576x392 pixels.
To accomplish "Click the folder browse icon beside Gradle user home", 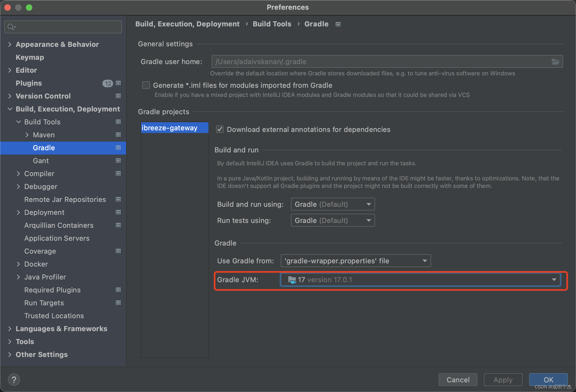I will [x=556, y=61].
